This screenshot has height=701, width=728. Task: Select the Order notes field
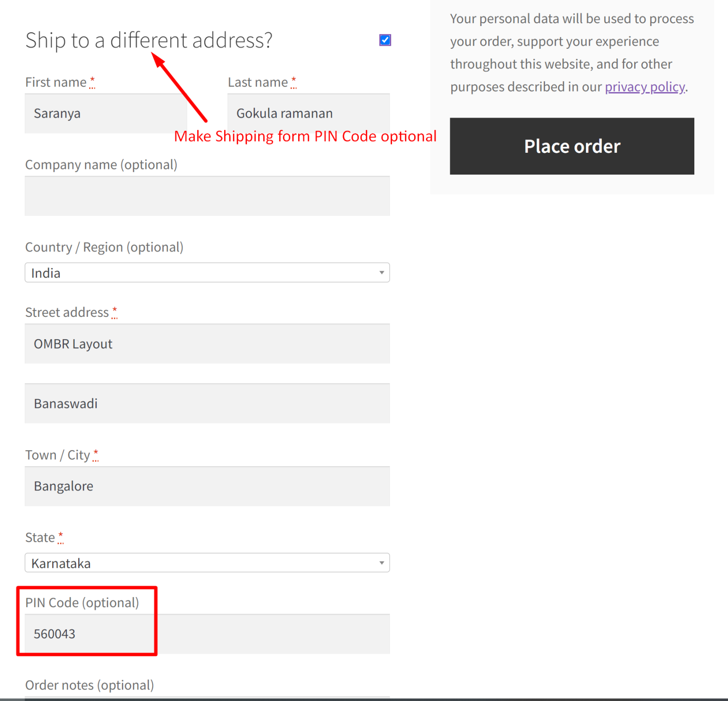(207, 699)
